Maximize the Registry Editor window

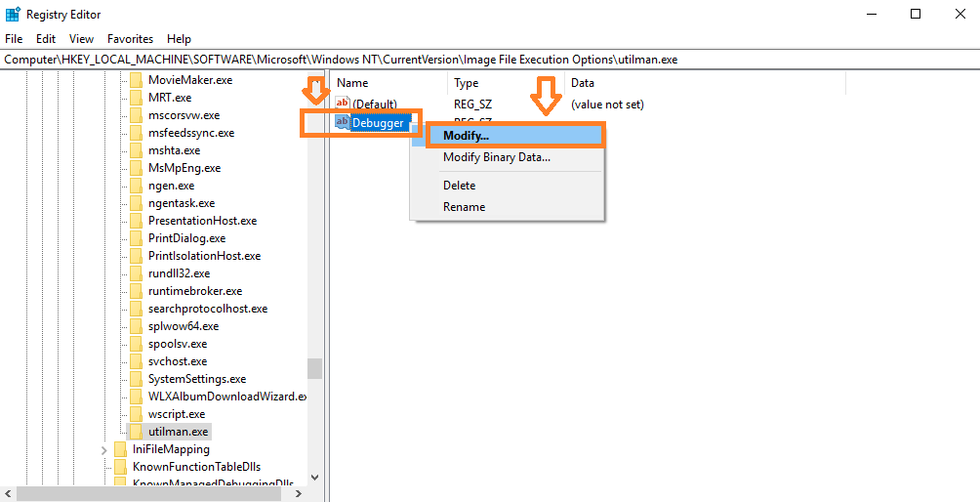pos(915,14)
